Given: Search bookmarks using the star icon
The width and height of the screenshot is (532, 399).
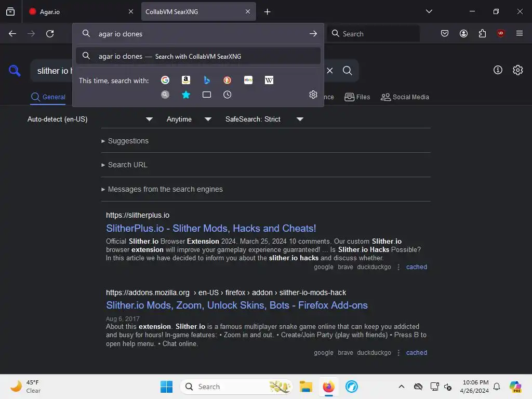Looking at the screenshot, I should point(185,95).
